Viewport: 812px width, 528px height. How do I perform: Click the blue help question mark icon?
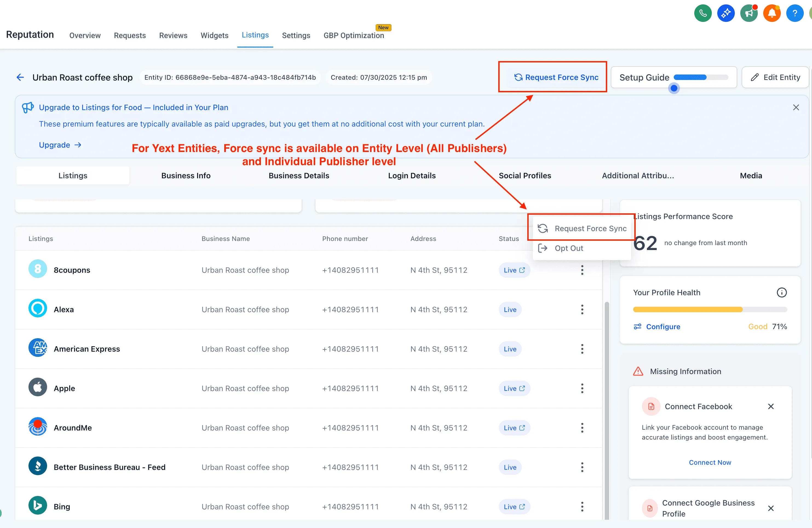[x=794, y=13]
